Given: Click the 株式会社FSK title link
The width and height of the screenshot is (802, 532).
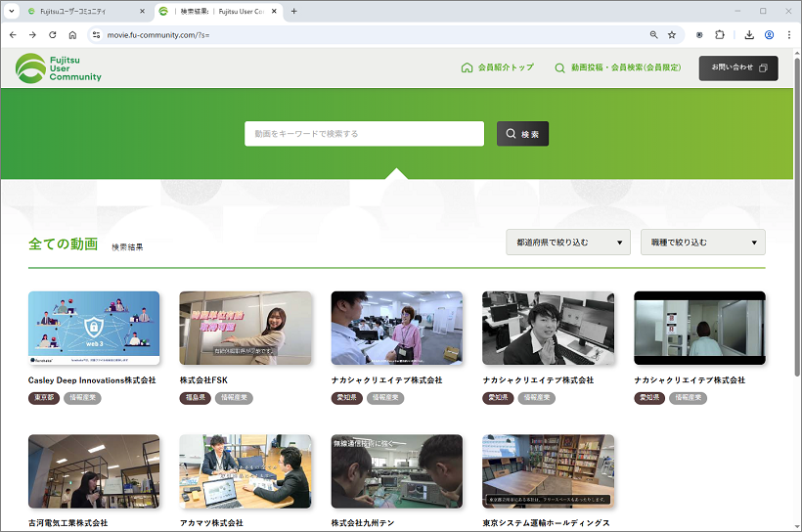Looking at the screenshot, I should (x=203, y=380).
